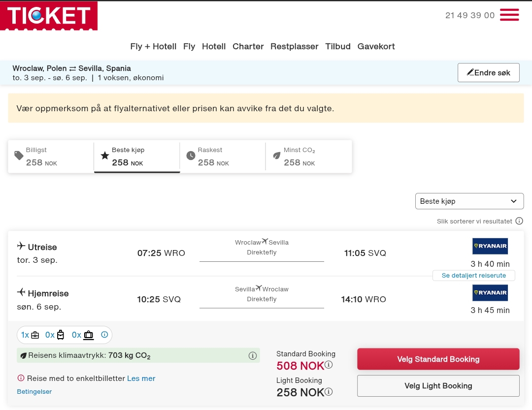Viewport: 532px width, 410px height.
Task: Select the Raskest sorting tab
Action: [223, 157]
